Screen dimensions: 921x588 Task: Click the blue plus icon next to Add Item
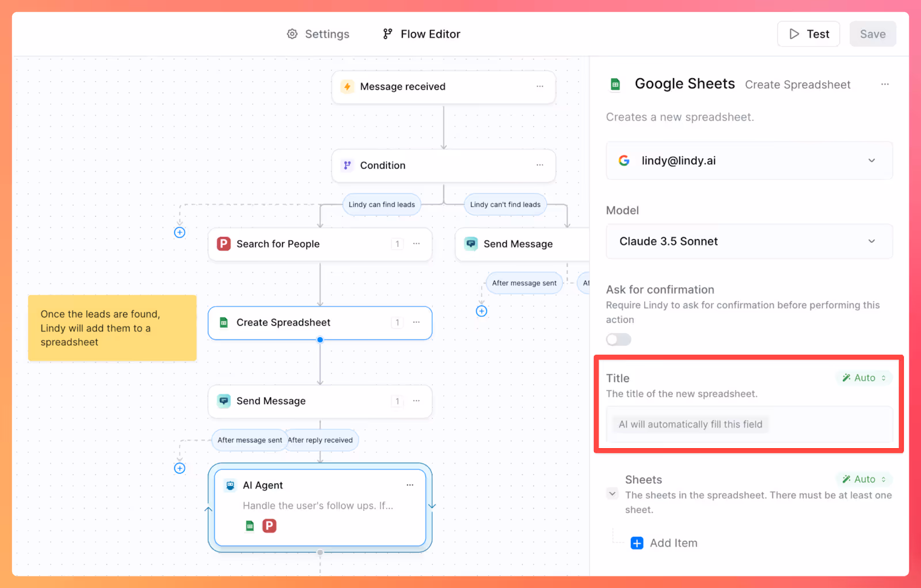(637, 543)
